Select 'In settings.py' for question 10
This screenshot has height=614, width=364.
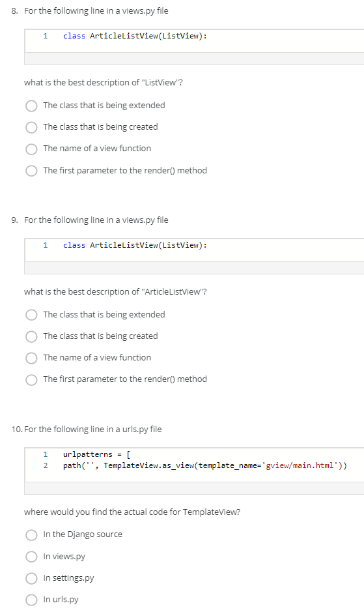[31, 578]
